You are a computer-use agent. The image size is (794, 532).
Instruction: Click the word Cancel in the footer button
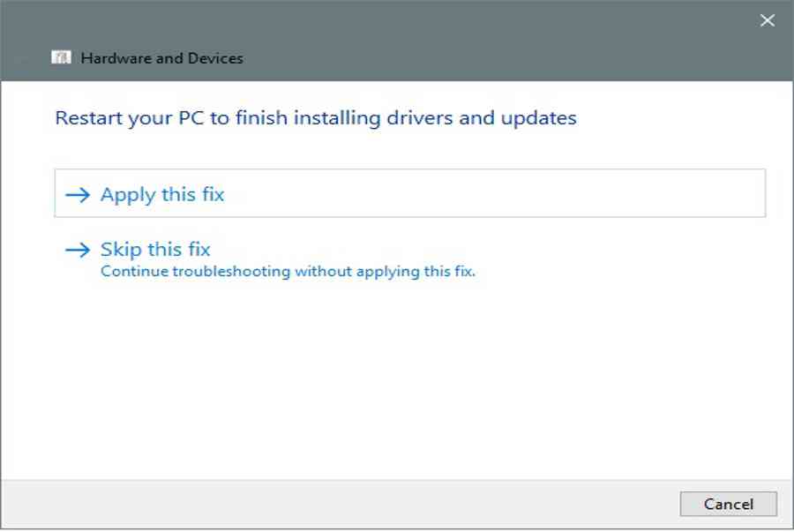[728, 504]
